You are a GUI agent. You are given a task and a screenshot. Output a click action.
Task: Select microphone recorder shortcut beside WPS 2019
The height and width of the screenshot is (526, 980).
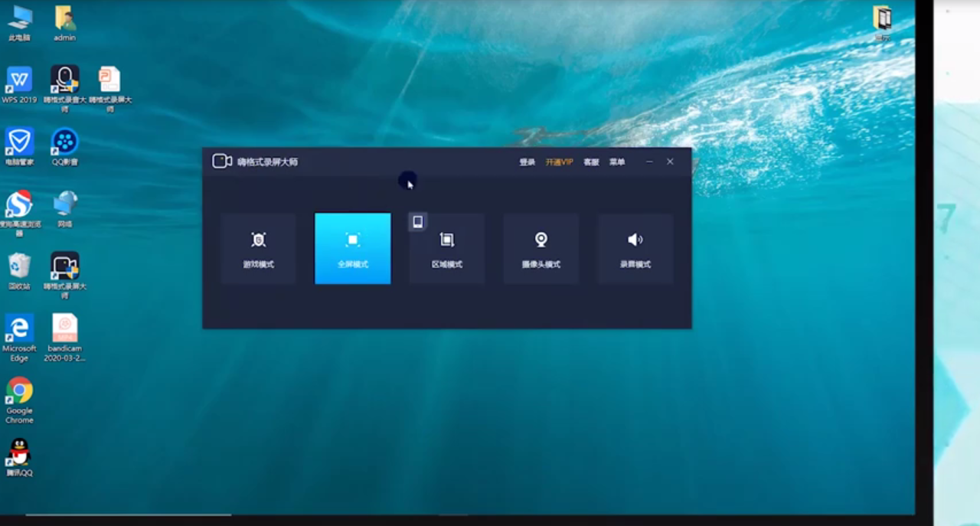[x=65, y=88]
